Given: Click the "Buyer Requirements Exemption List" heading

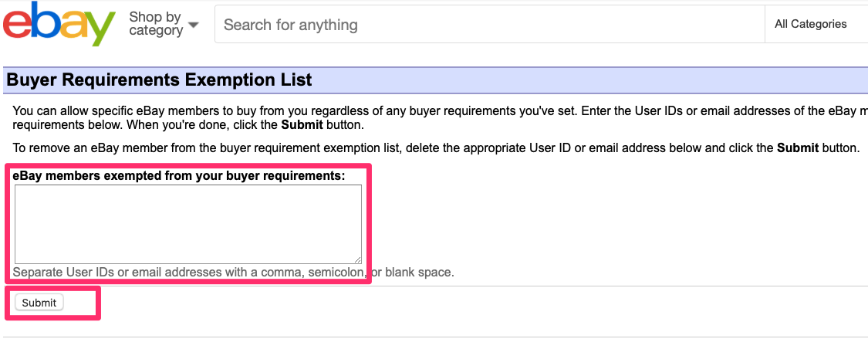Looking at the screenshot, I should click(159, 80).
